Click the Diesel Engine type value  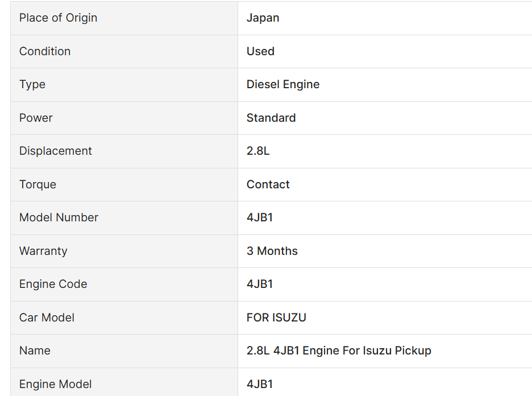(x=282, y=84)
